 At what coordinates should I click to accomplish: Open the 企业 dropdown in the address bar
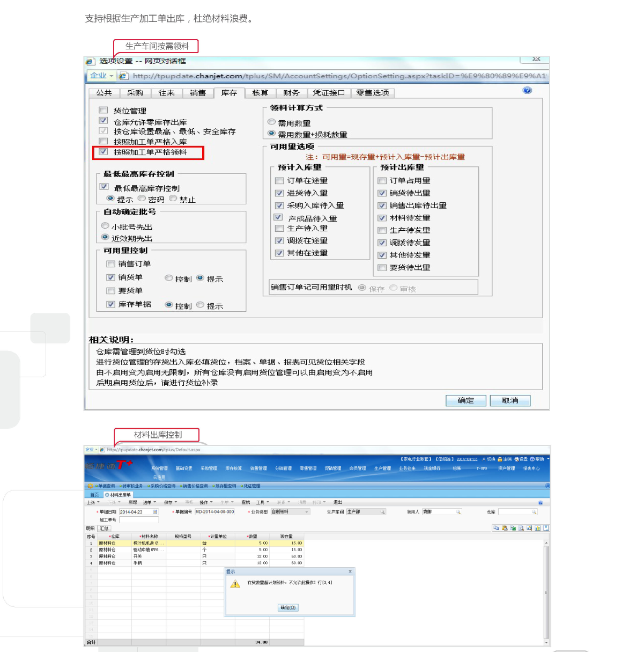click(101, 76)
